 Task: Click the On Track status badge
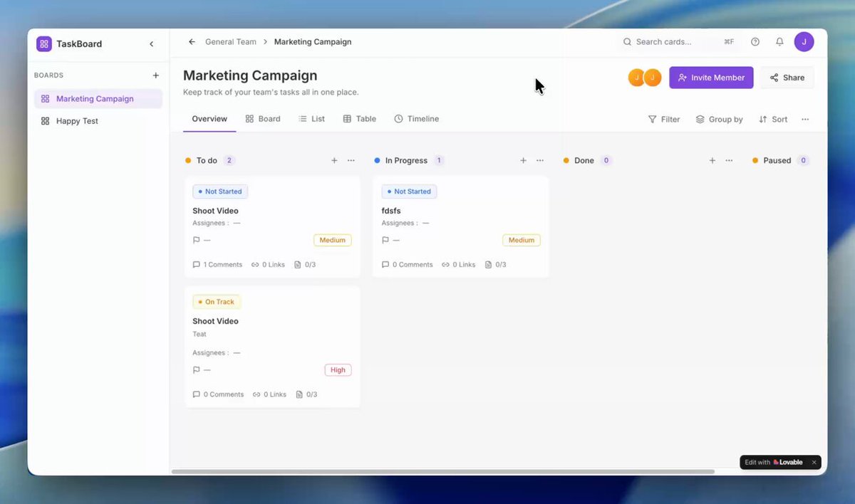coord(217,302)
